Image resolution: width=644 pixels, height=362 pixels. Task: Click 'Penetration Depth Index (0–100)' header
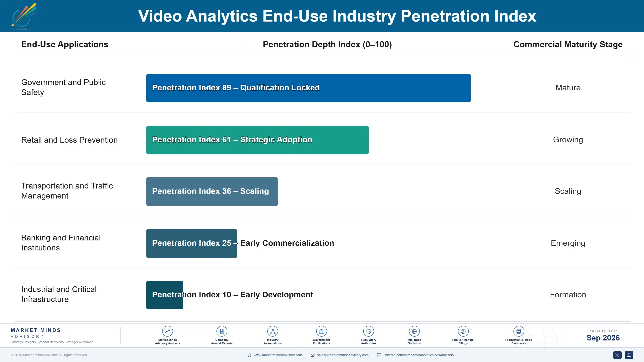point(327,44)
